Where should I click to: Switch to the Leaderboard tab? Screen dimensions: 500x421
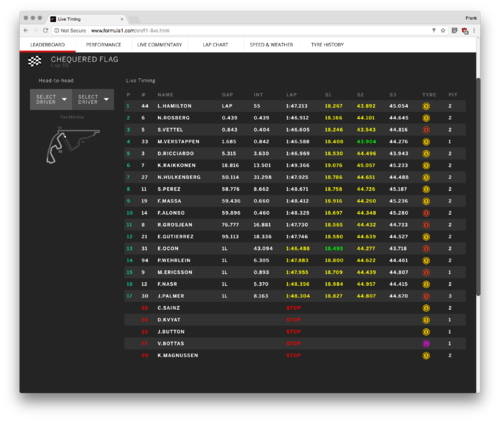(x=48, y=45)
